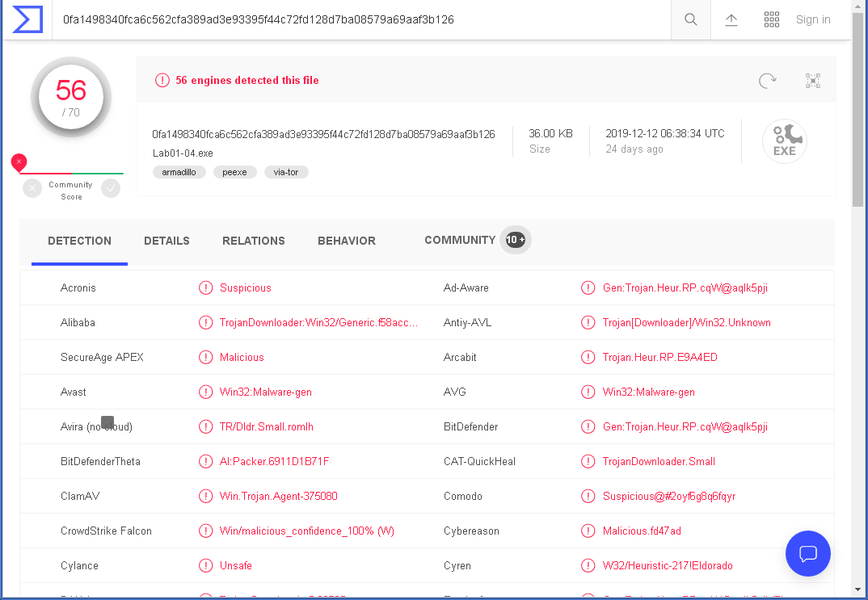This screenshot has height=600, width=868.
Task: Click the CrowdStrike Falcon engine name
Action: (x=107, y=531)
